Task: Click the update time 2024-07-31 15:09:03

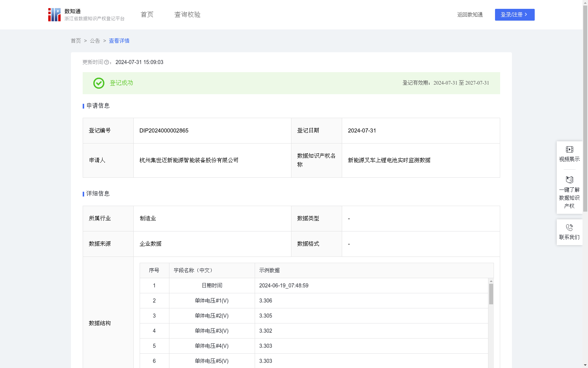Action: (139, 63)
